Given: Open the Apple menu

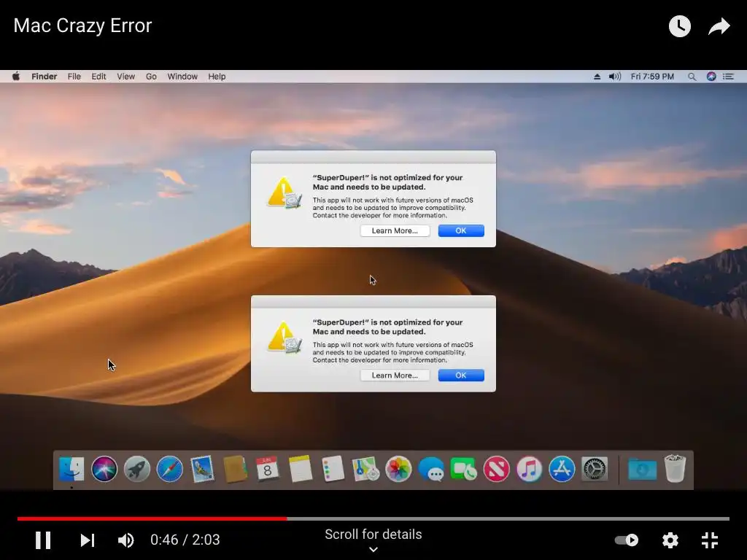Looking at the screenshot, I should pyautogui.click(x=16, y=76).
